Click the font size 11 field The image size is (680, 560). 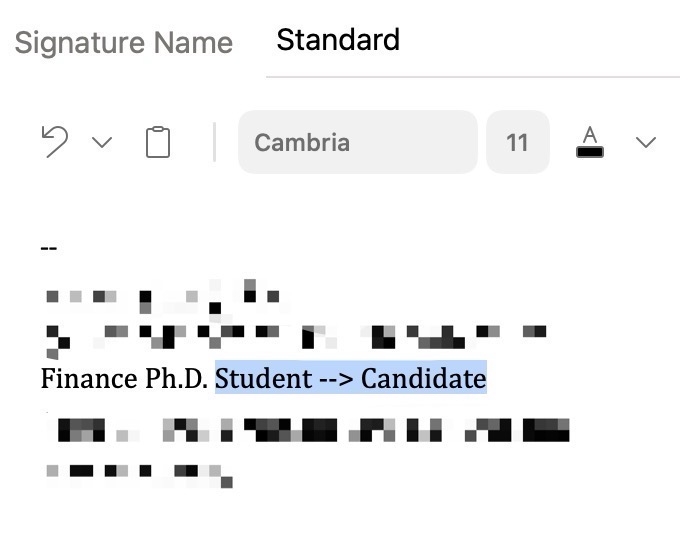[517, 142]
